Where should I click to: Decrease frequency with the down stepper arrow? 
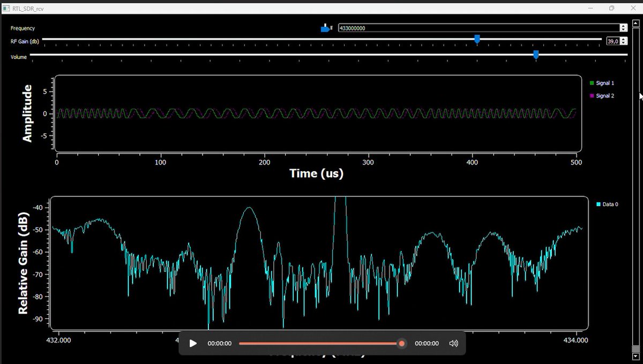pyautogui.click(x=623, y=30)
